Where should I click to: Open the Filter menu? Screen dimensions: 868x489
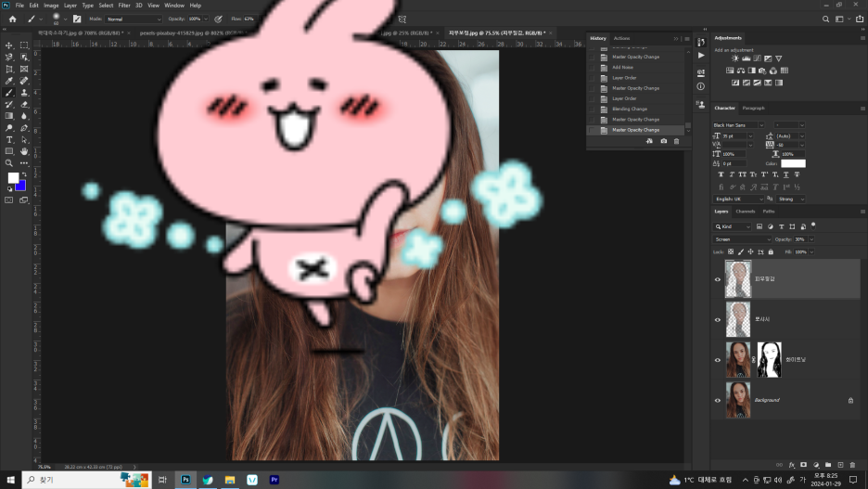click(x=124, y=6)
